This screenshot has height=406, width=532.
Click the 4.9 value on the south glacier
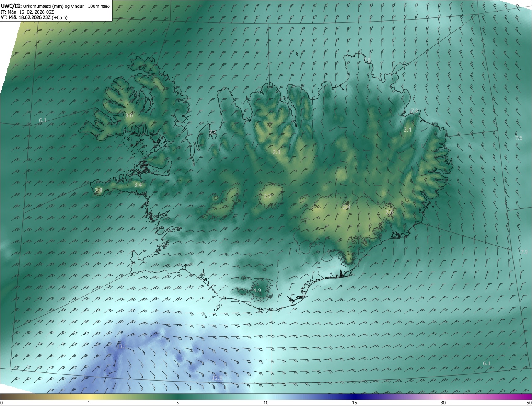(x=257, y=291)
